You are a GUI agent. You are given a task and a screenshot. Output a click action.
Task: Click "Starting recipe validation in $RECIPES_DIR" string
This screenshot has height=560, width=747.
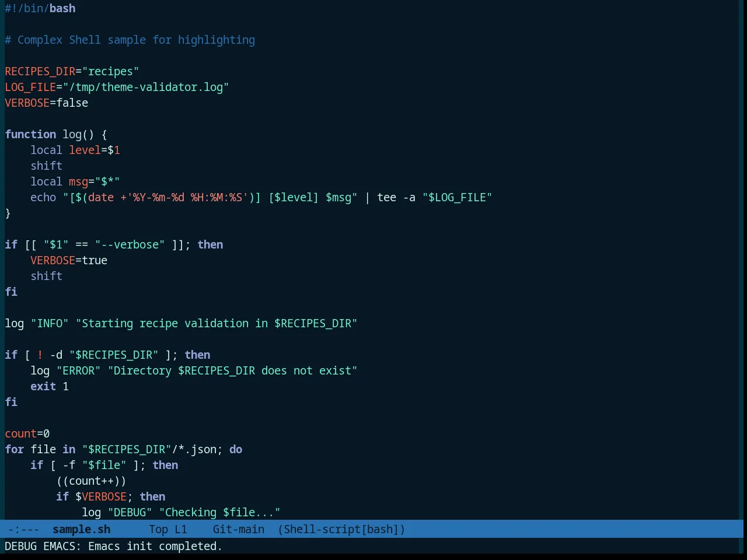click(217, 323)
